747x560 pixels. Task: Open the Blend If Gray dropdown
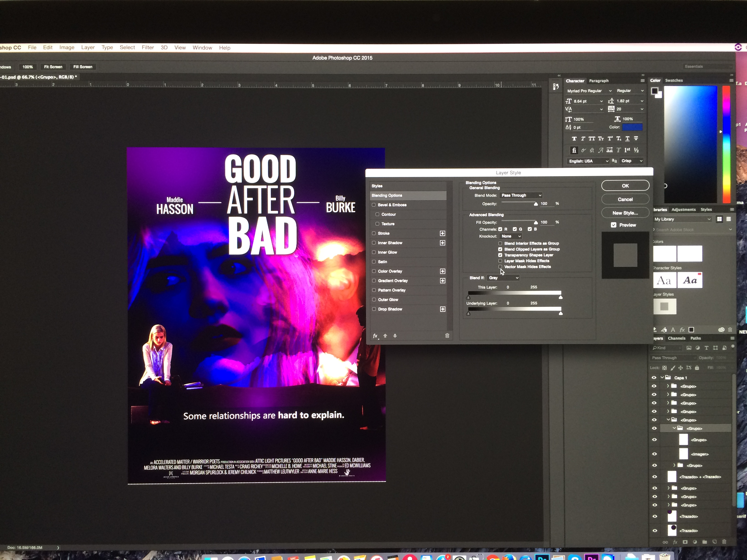coord(503,278)
